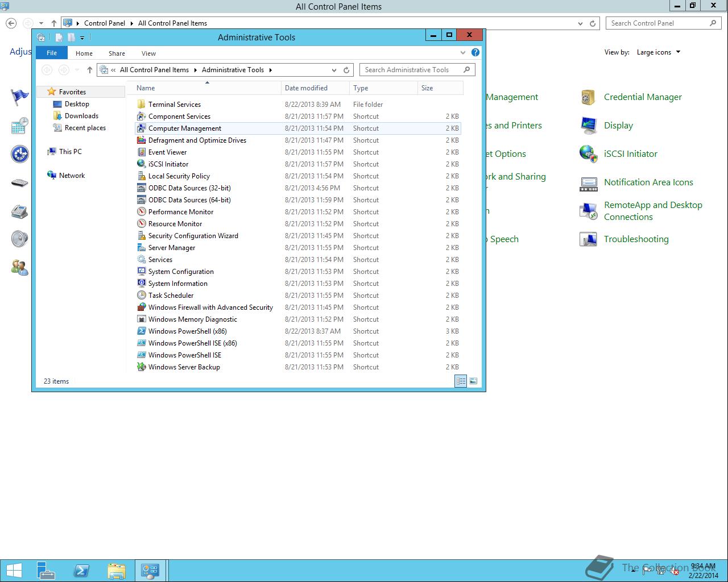
Task: Go up one folder level in Administrative Tools
Action: tap(89, 70)
